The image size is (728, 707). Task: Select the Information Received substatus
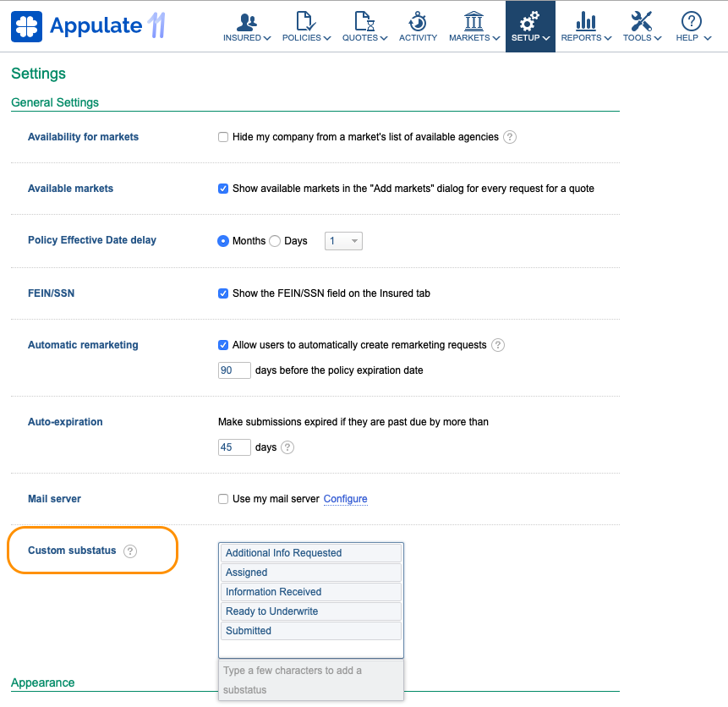pyautogui.click(x=311, y=592)
